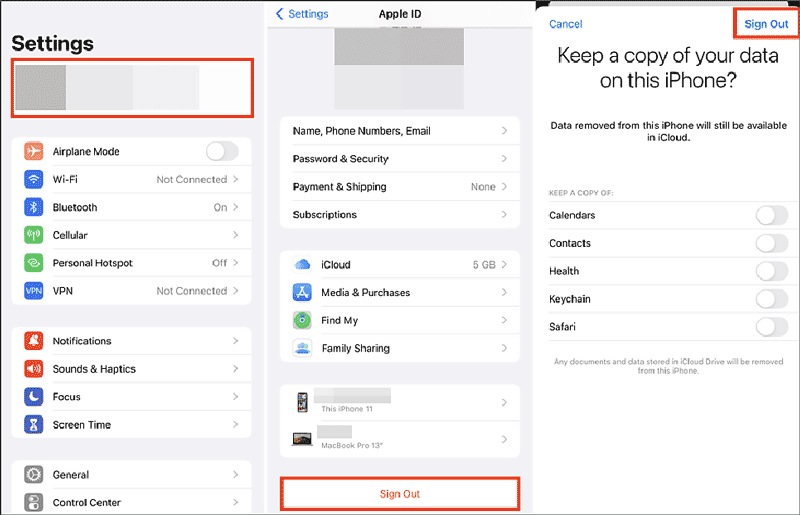
Task: Open the Apple ID profile banner
Action: coord(132,88)
